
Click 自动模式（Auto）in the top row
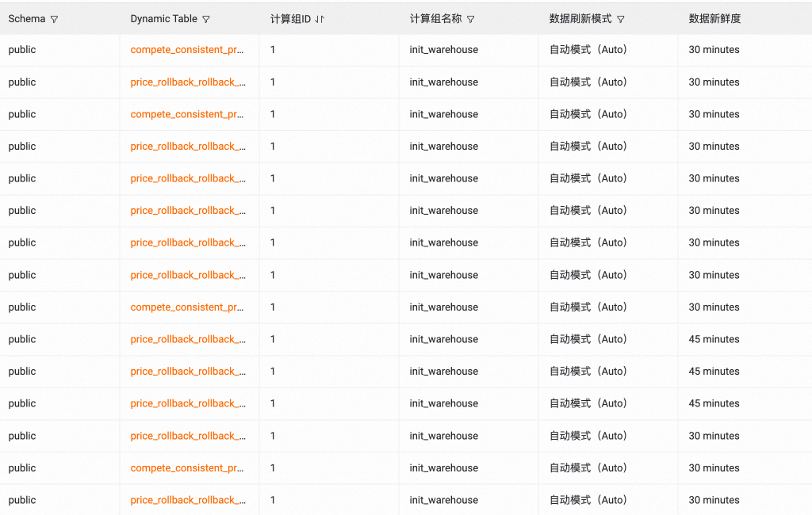[588, 49]
